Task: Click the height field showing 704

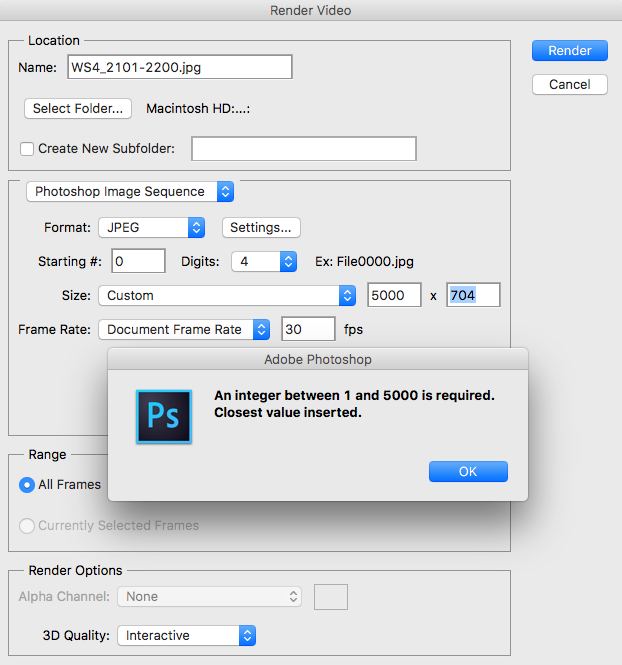Action: [473, 295]
